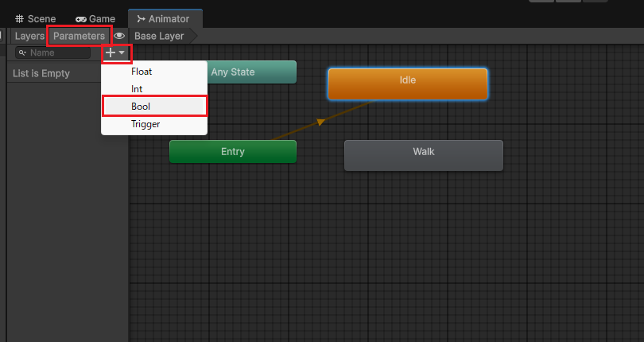Switch to the Game tab
This screenshot has height=342, width=644.
click(x=95, y=18)
